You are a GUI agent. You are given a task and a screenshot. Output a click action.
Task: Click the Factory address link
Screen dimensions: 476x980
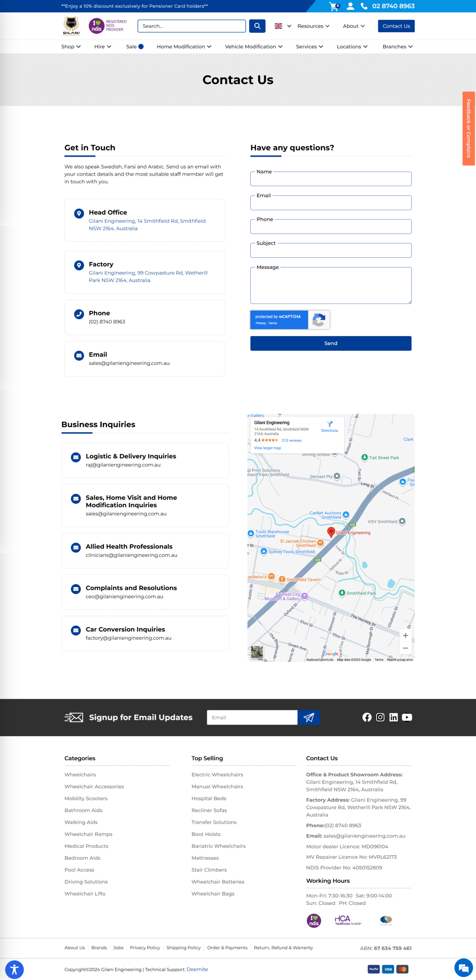(148, 276)
